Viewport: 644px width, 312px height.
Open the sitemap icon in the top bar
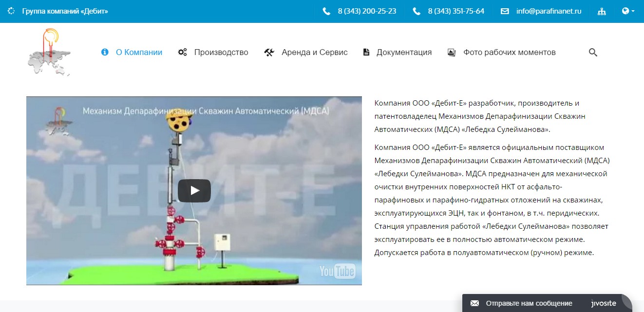point(602,11)
